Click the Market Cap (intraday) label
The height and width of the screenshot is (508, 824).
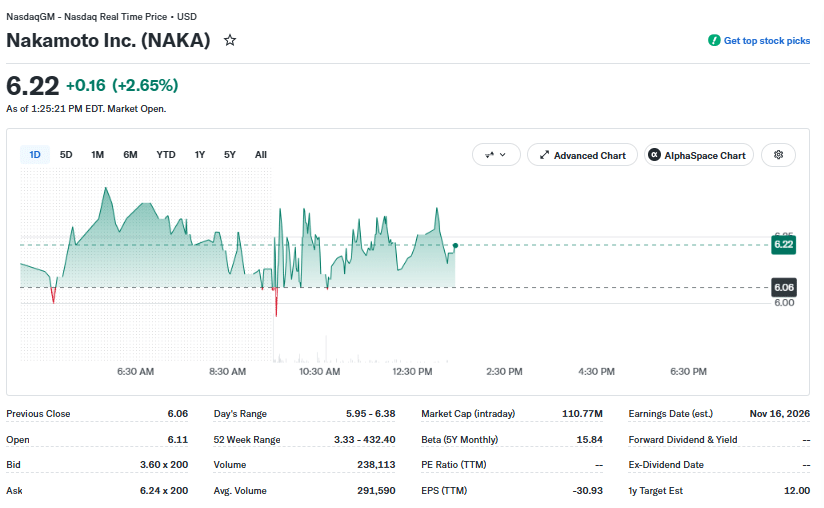(468, 413)
